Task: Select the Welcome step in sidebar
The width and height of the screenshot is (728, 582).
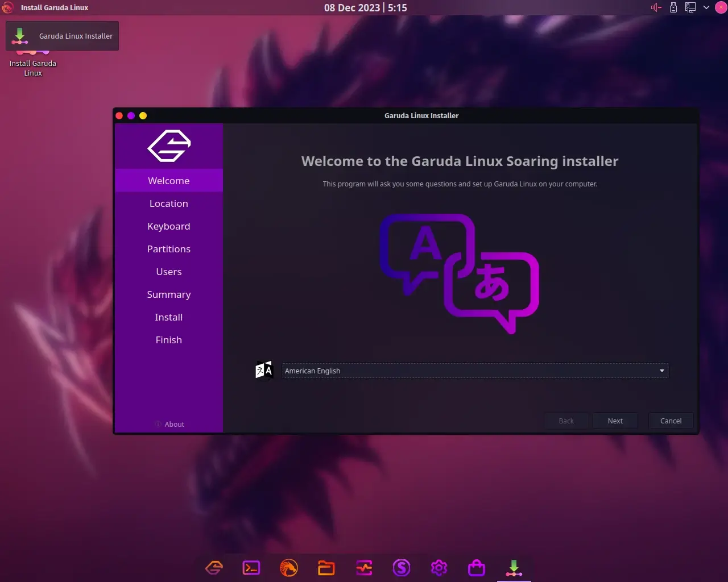Action: click(169, 181)
